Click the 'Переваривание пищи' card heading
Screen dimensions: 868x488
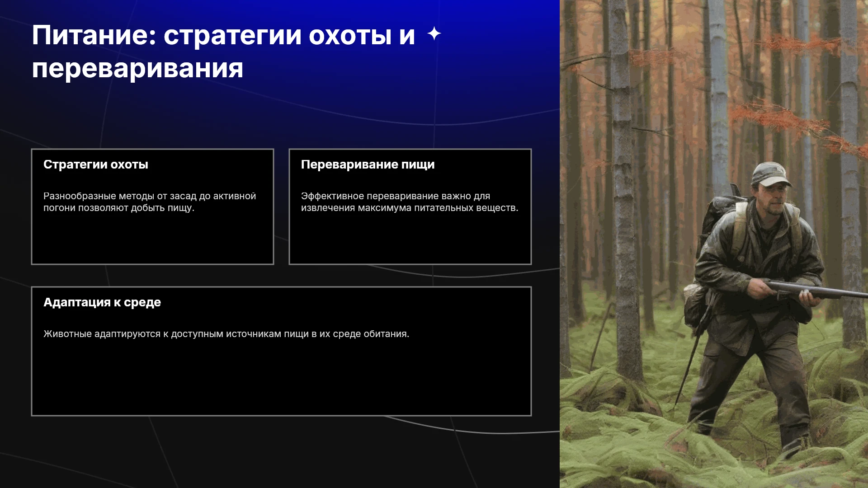point(368,164)
